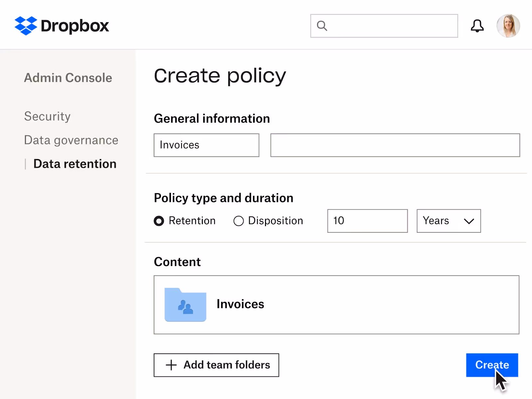
Task: Click the Create policy heading
Action: click(x=220, y=76)
